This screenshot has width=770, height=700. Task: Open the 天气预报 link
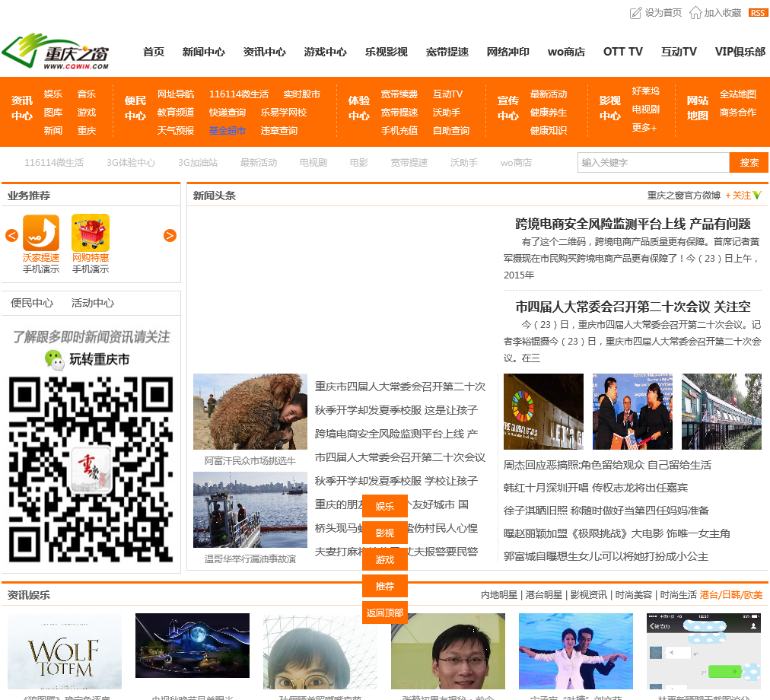pos(175,131)
